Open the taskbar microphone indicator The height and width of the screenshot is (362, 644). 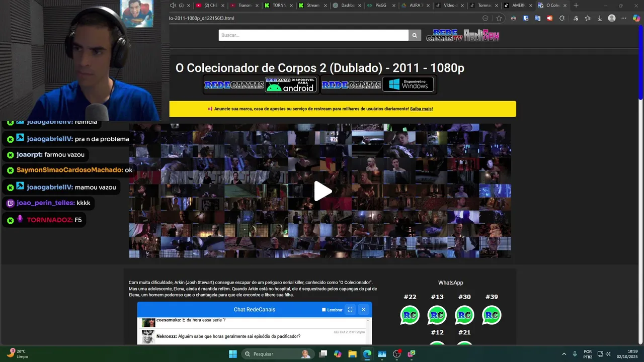pos(575,354)
